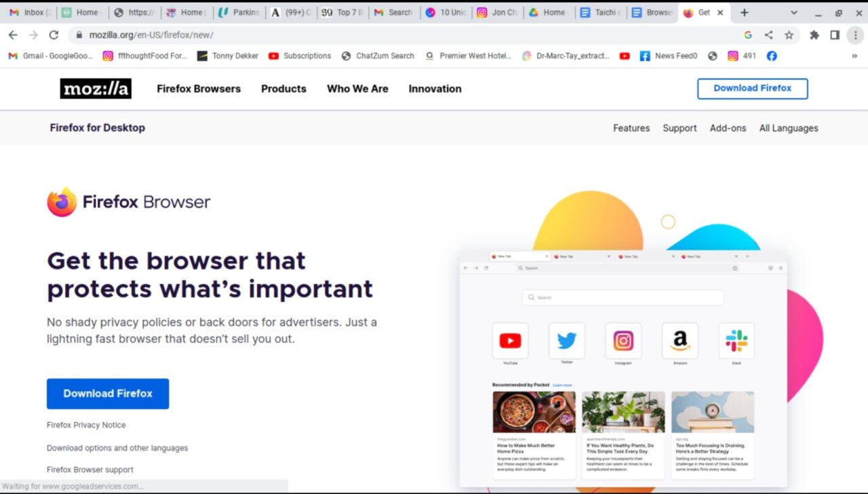The width and height of the screenshot is (868, 494).
Task: Open the Who We Are menu
Action: point(357,89)
